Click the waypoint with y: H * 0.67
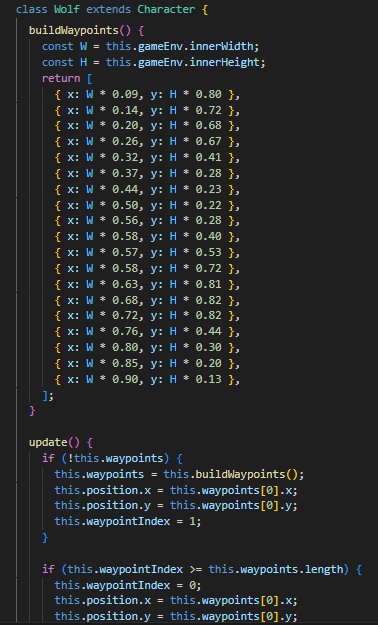 (148, 142)
